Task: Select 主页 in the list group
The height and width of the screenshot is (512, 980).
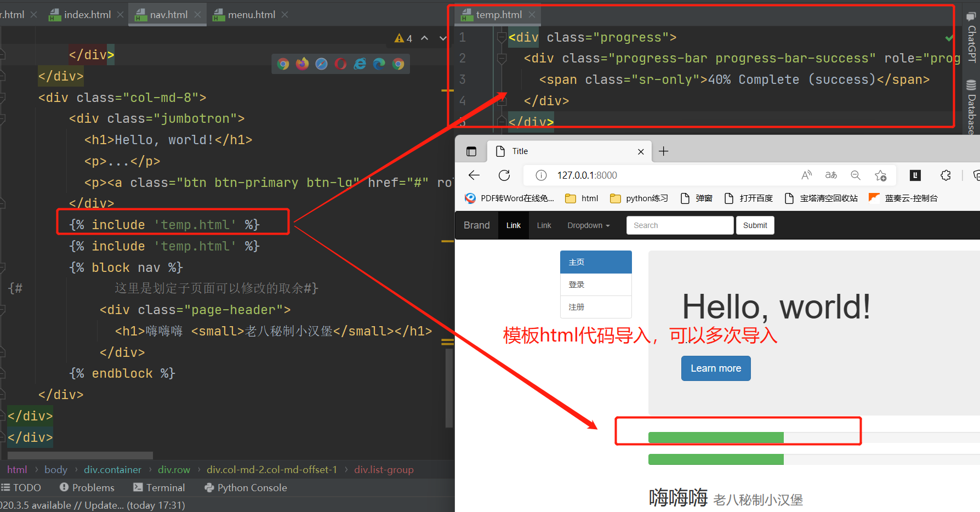Action: [x=596, y=262]
